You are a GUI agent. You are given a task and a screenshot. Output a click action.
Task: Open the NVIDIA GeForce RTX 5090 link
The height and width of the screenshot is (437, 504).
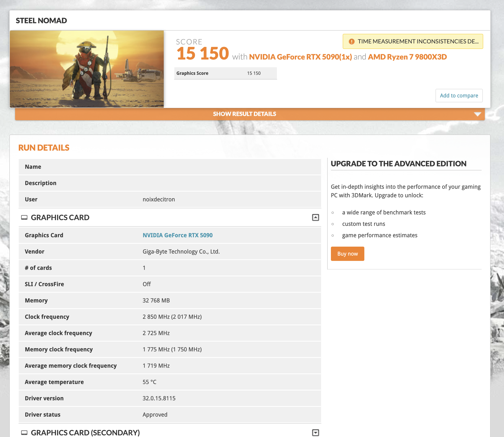point(177,235)
